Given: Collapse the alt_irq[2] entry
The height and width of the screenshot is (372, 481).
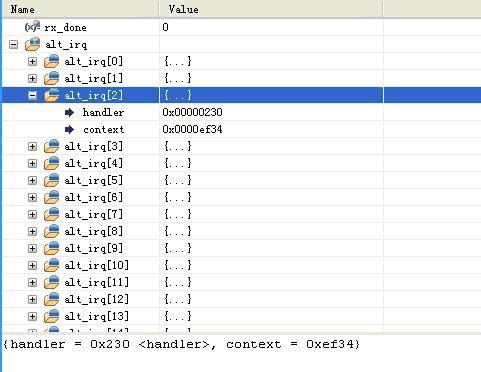Looking at the screenshot, I should pos(32,95).
